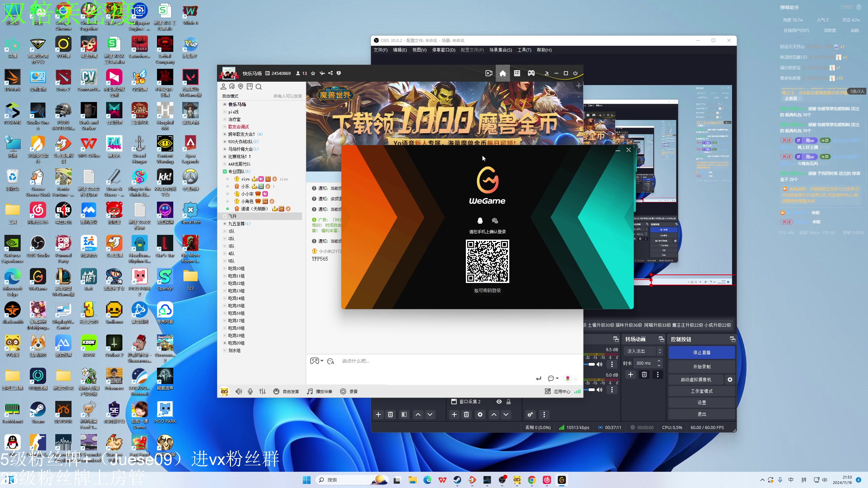Mute the 9.5 dB audio channel speaker
Viewport: 868px width, 488px height.
tap(599, 364)
